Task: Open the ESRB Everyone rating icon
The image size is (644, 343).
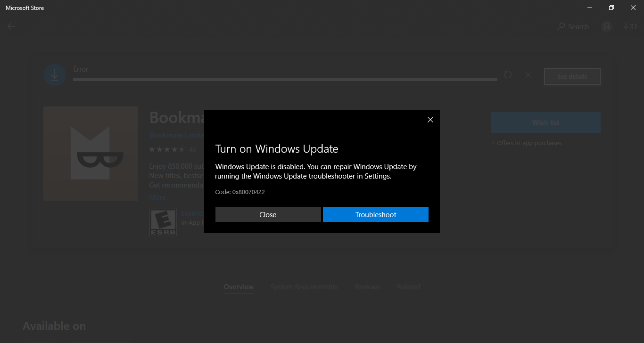Action: (163, 221)
